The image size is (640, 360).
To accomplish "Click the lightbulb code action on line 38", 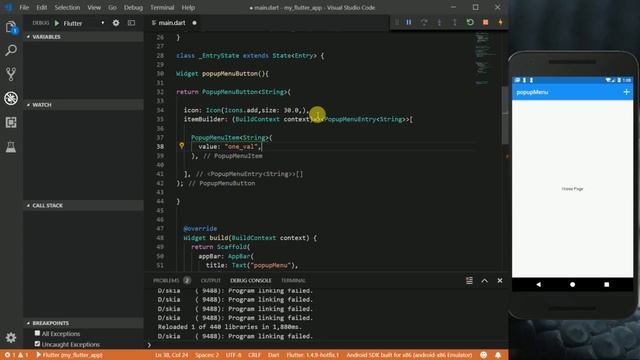I will coord(182,145).
